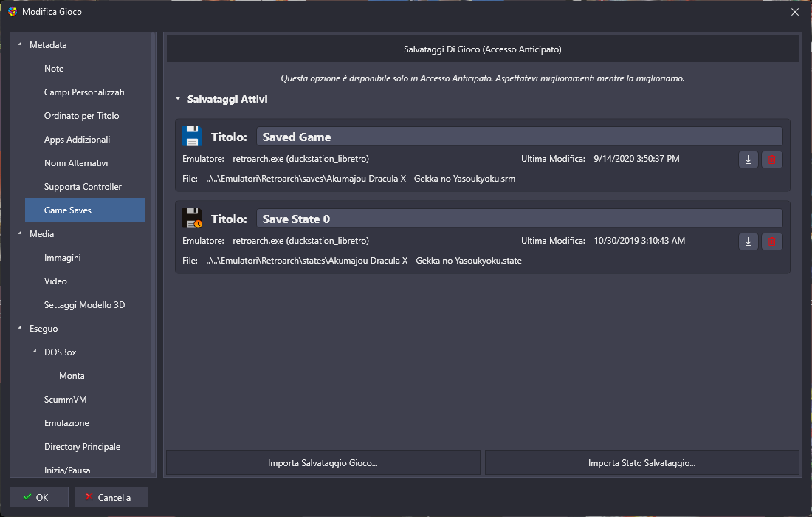Select Campi Personalizzati in the sidebar

[84, 92]
